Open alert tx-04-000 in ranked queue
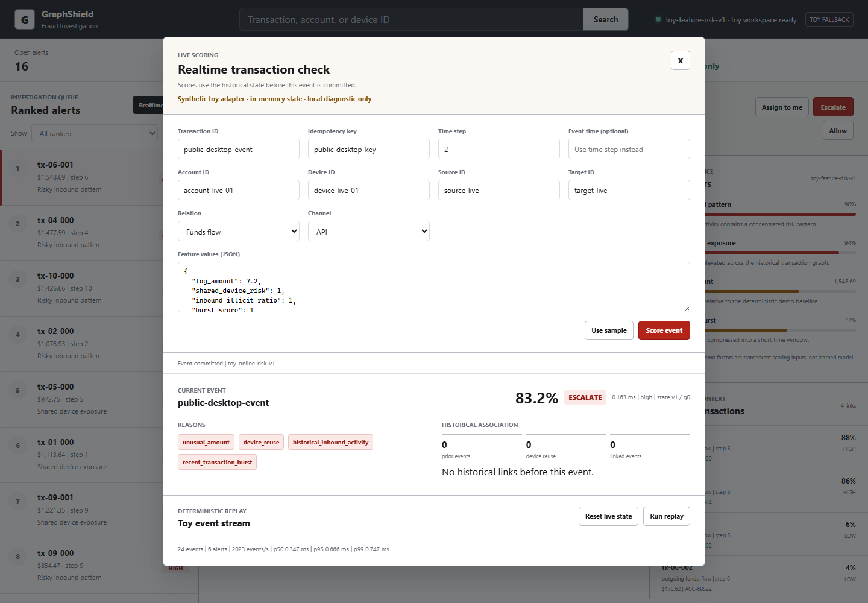Image resolution: width=868 pixels, height=603 pixels. tap(82, 233)
